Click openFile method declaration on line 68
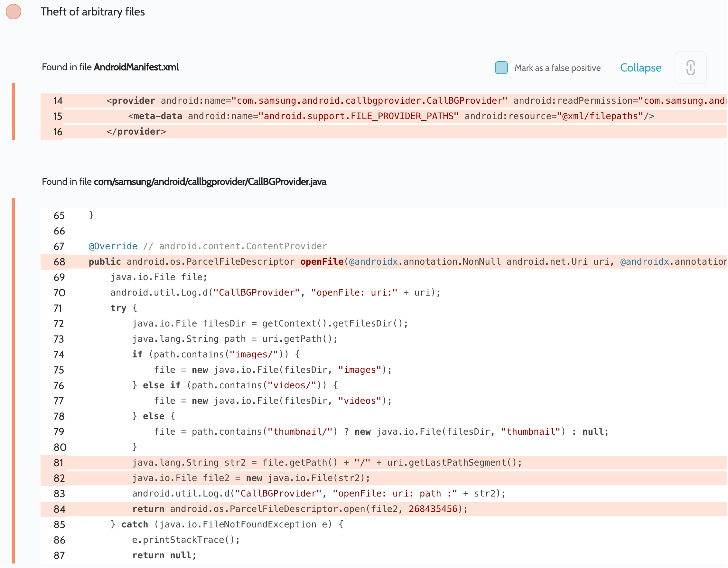 click(322, 262)
